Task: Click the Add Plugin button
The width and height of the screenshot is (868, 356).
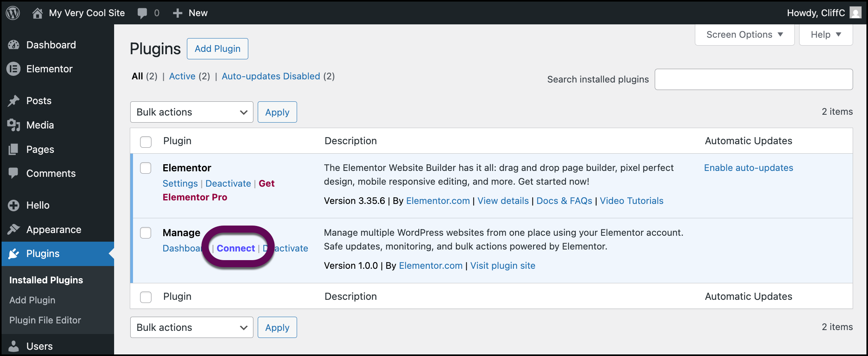Action: [x=217, y=48]
